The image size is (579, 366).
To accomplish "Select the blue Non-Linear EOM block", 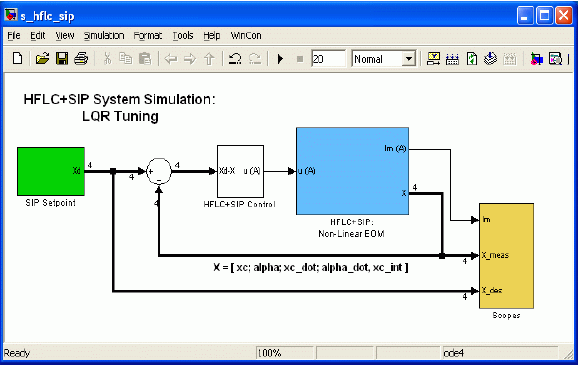I will pyautogui.click(x=352, y=171).
